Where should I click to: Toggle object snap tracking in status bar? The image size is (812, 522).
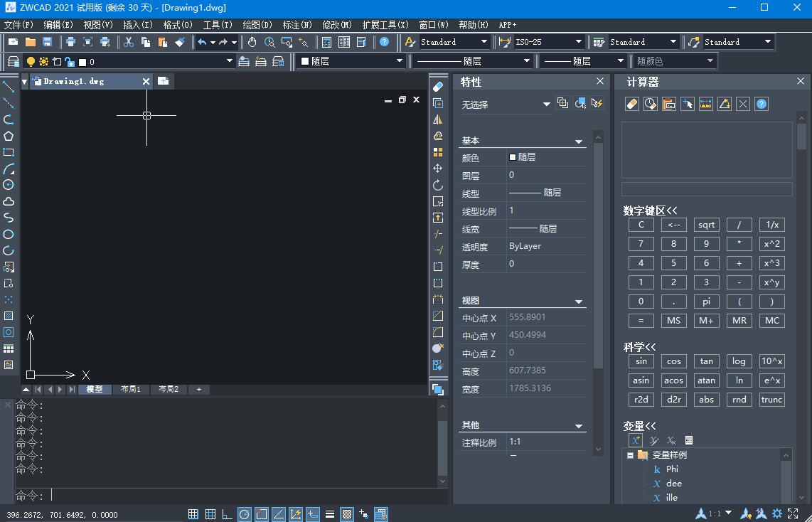tap(279, 514)
